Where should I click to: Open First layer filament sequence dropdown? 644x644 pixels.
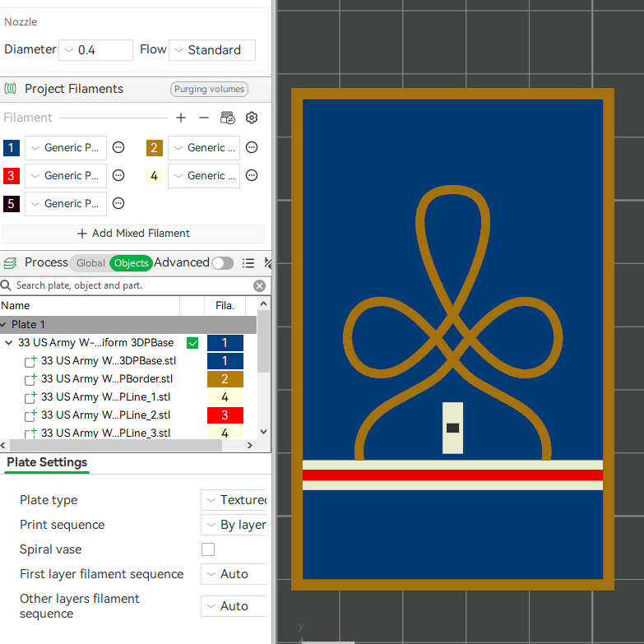click(234, 574)
